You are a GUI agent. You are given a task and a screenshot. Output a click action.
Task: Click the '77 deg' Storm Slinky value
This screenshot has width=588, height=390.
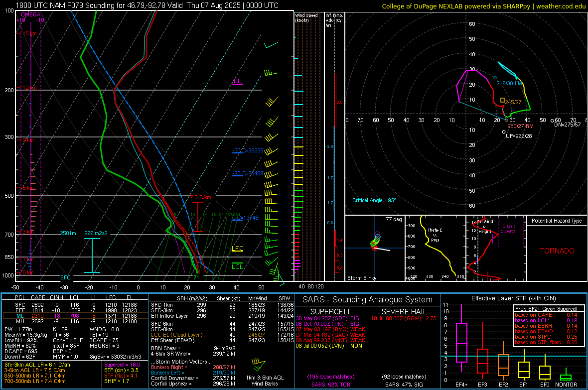click(394, 219)
